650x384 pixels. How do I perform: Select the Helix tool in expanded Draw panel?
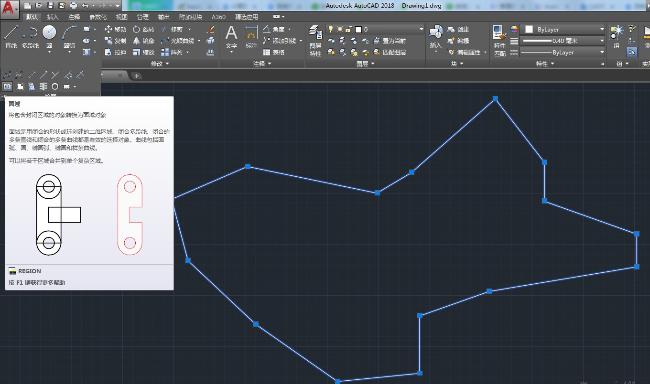tap(43, 86)
